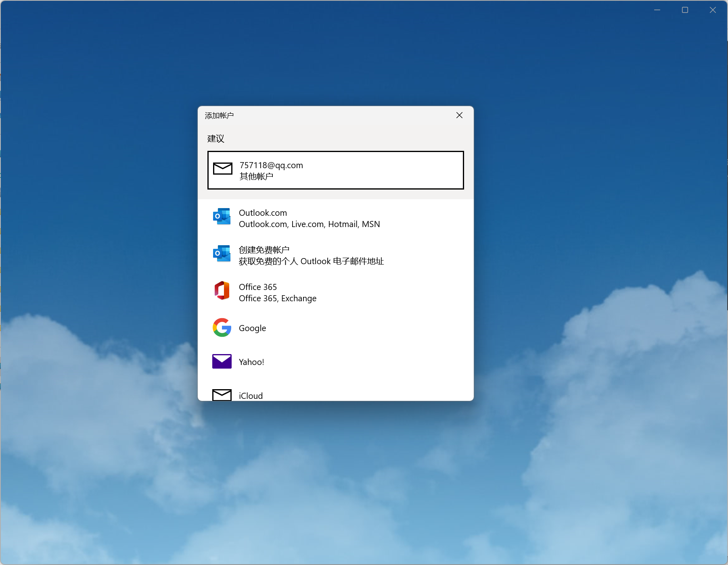Viewport: 728px width, 565px height.
Task: Choose 其他帐户 under the suggested email
Action: 256,176
